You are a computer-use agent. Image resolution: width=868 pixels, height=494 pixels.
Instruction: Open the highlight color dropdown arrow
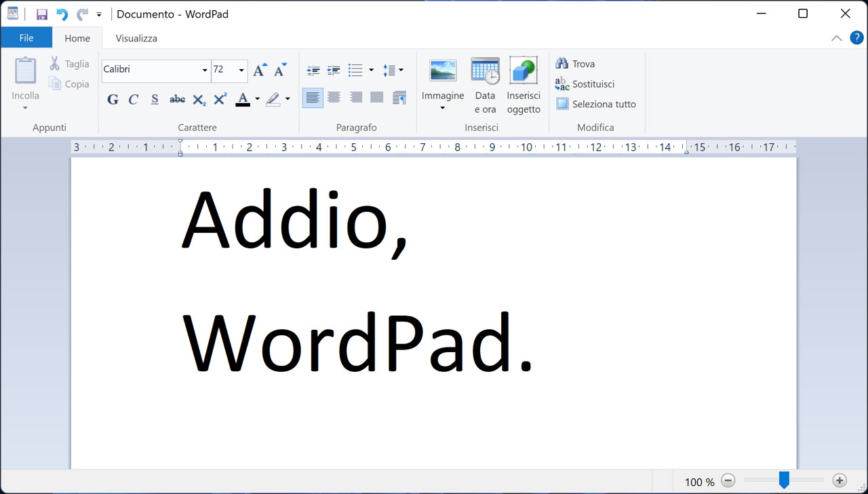(x=288, y=99)
